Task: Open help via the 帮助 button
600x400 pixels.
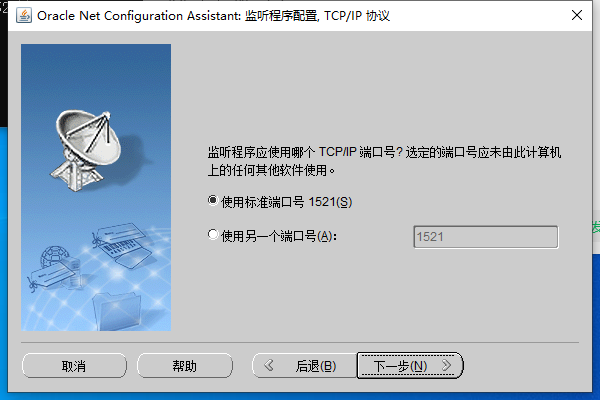Action: click(x=185, y=366)
